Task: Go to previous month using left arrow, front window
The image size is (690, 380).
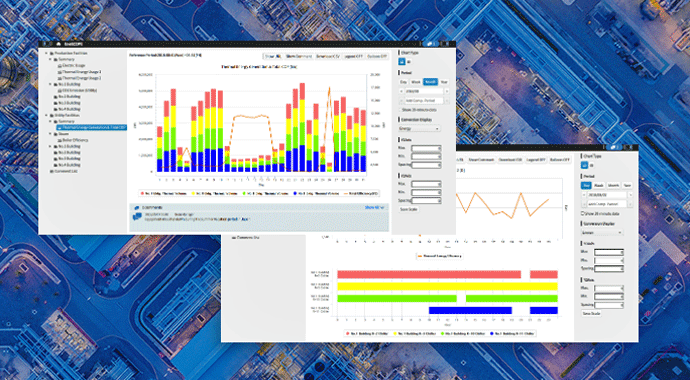Action: pos(401,91)
